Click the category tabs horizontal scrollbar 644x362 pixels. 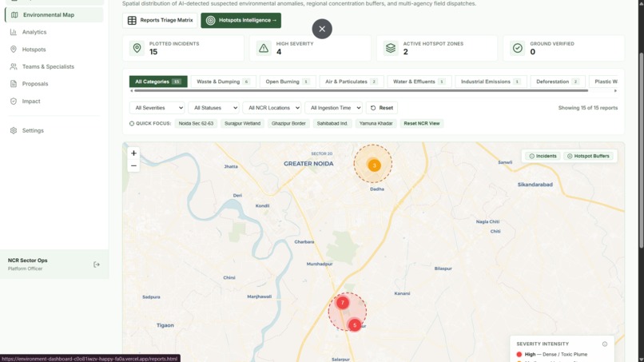pos(361,91)
